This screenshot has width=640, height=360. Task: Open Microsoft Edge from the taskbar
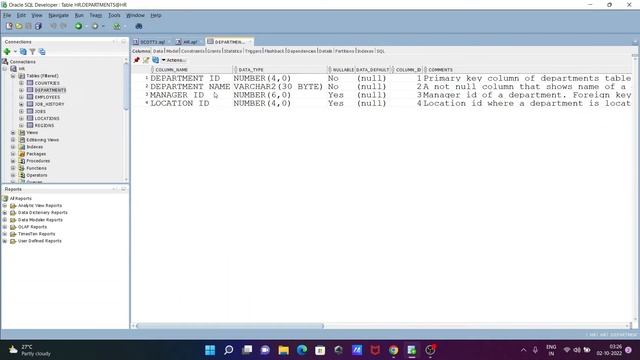coord(302,350)
